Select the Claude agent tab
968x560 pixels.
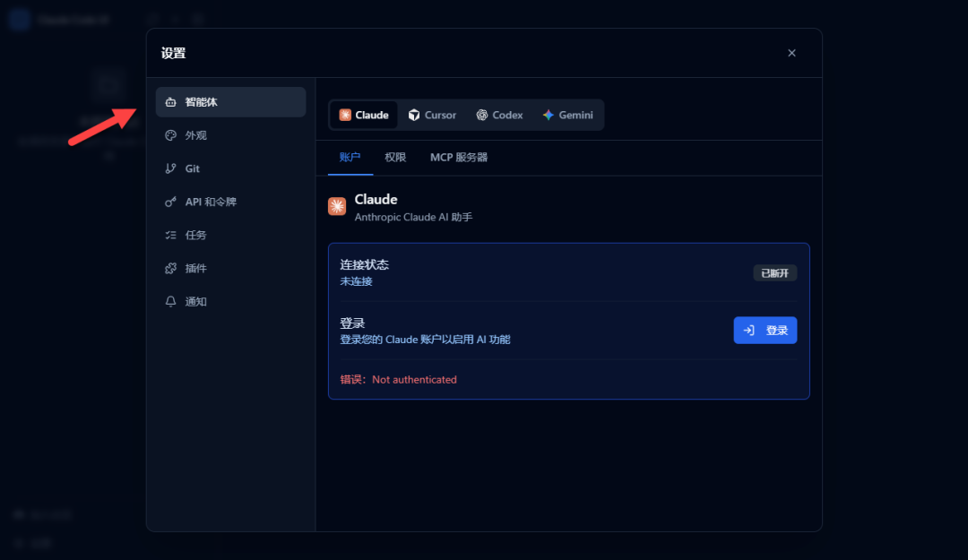click(x=364, y=115)
